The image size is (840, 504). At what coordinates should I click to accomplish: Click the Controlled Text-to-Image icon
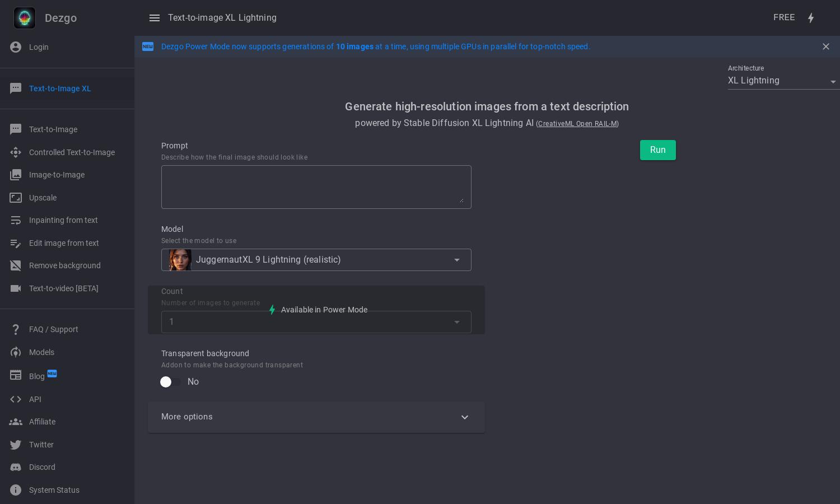16,152
